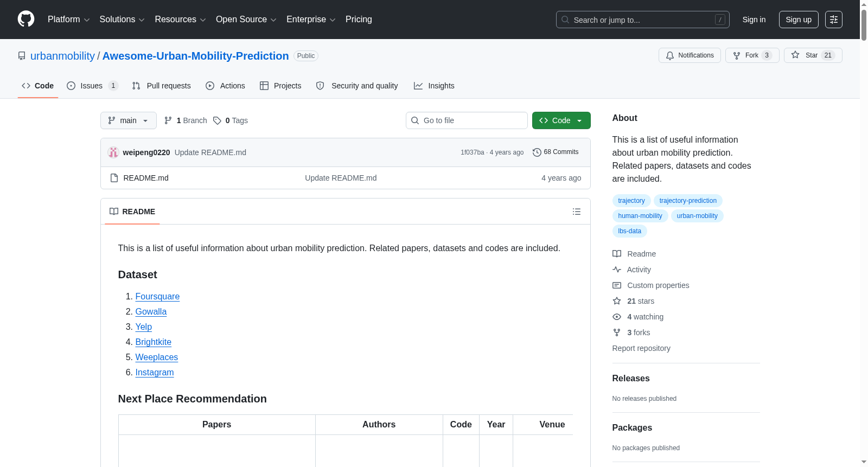Image resolution: width=868 pixels, height=467 pixels.
Task: Open the Security and quality tab
Action: tap(357, 86)
